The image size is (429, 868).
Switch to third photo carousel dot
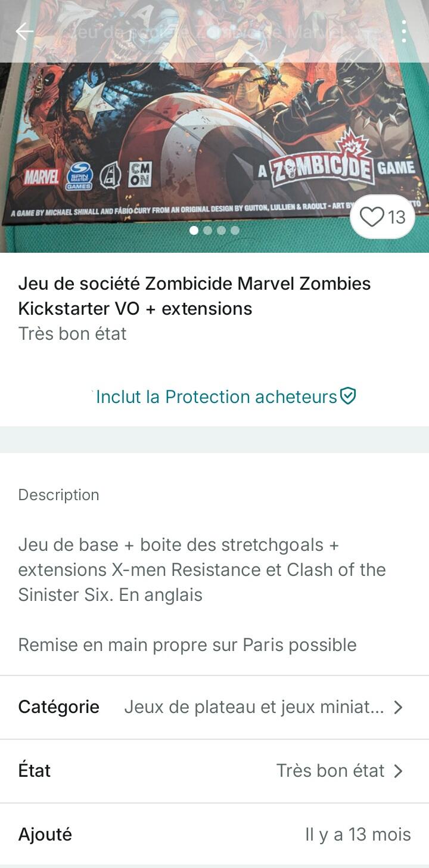point(221,230)
